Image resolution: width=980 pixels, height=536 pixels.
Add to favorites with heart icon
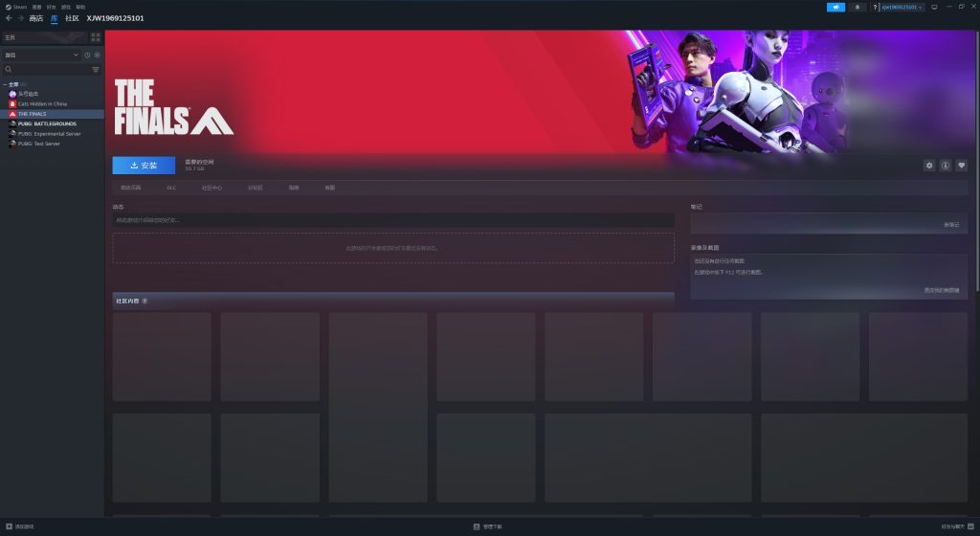tap(962, 166)
